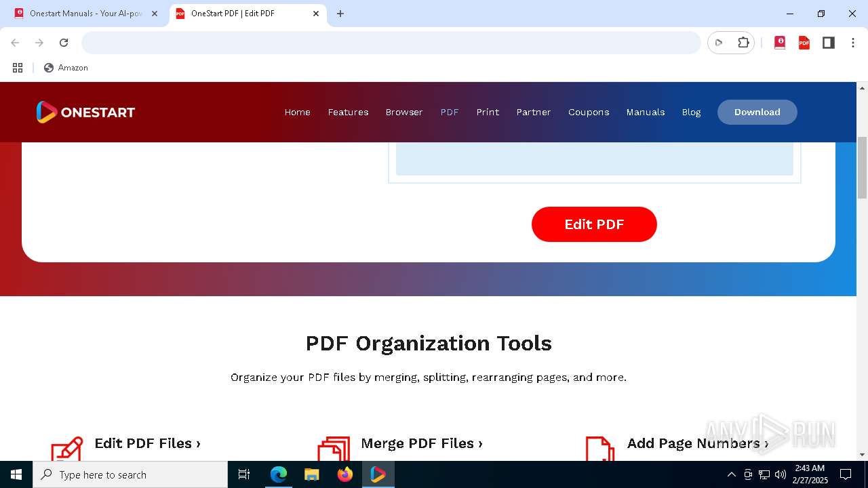Click the browser forward arrow
The height and width of the screenshot is (488, 868).
pyautogui.click(x=39, y=43)
